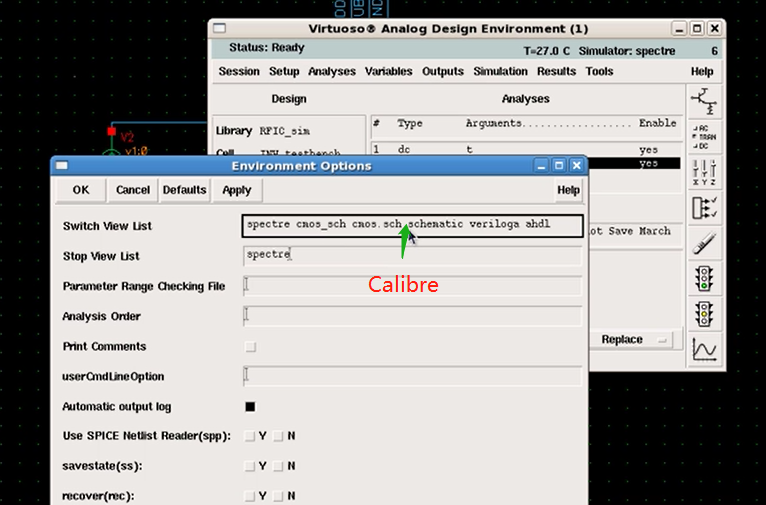Screen dimensions: 766x505
Task: Click the Plot Outputs waveform icon
Action: click(704, 349)
